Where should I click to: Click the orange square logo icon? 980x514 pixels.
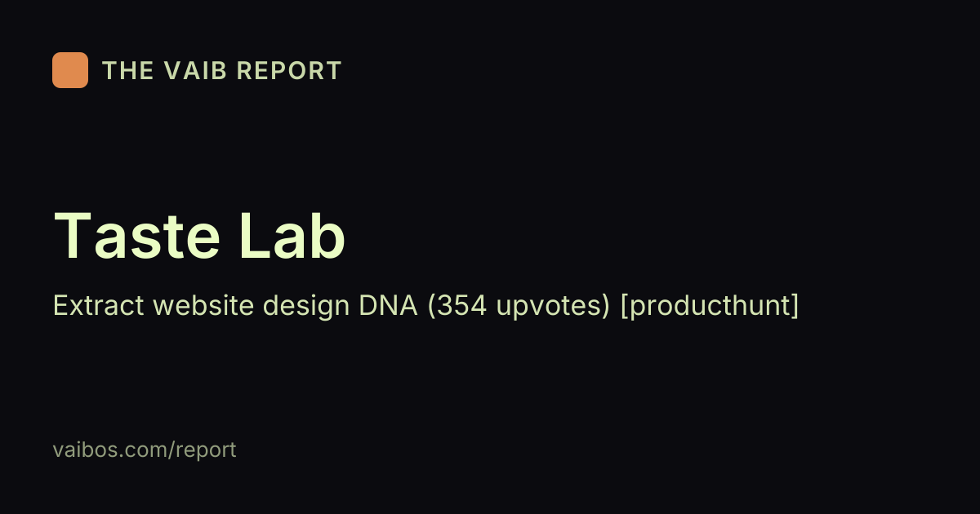pos(70,70)
